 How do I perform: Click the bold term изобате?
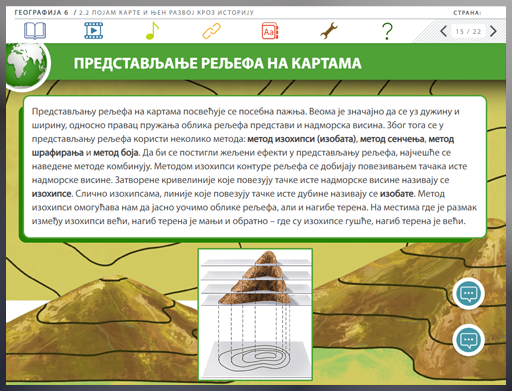[397, 194]
